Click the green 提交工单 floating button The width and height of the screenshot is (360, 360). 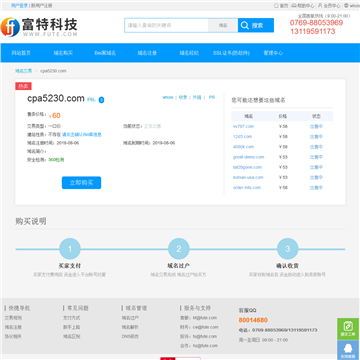coord(348,329)
